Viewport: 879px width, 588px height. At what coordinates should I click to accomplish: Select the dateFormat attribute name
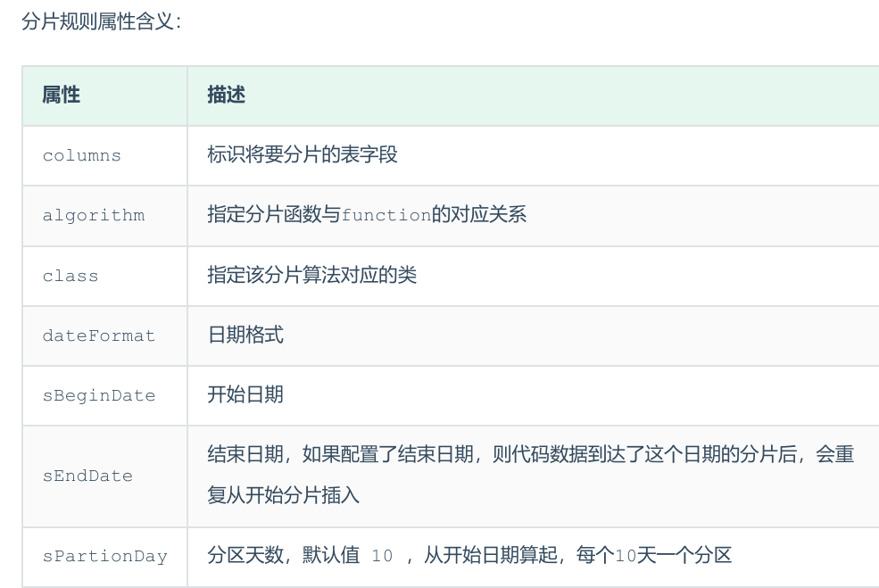(x=98, y=335)
